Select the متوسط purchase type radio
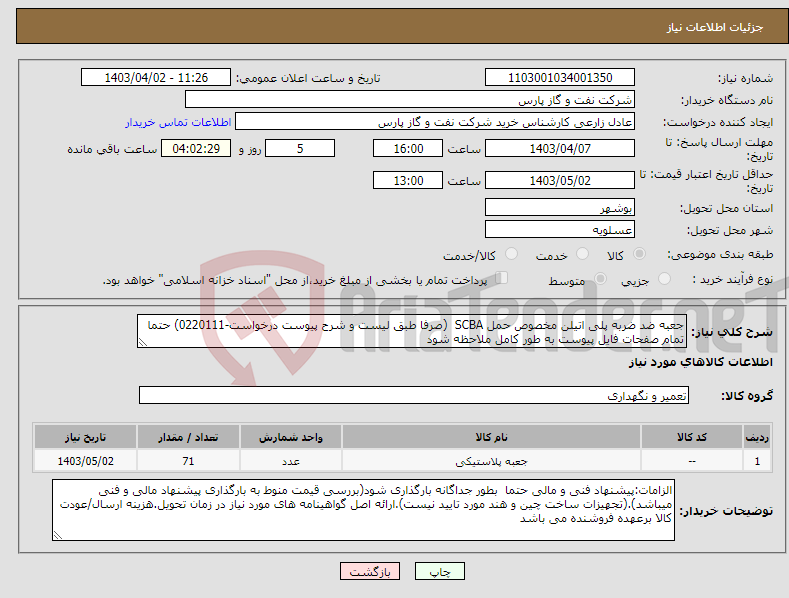 [600, 278]
